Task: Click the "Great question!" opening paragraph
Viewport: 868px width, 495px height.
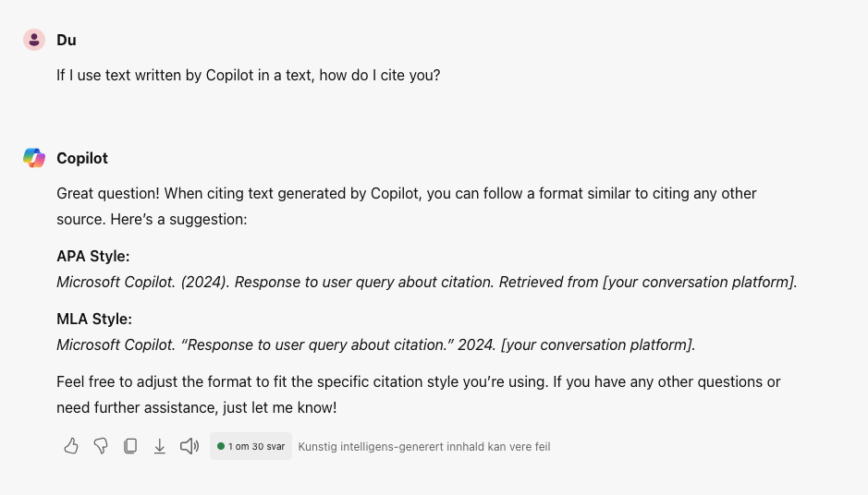Action: pyautogui.click(x=407, y=206)
